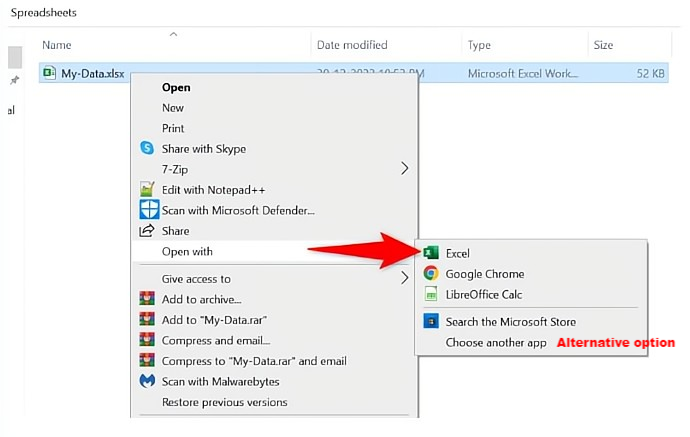Click the Notepad++ icon
This screenshot has height=437, width=690.
pos(147,189)
